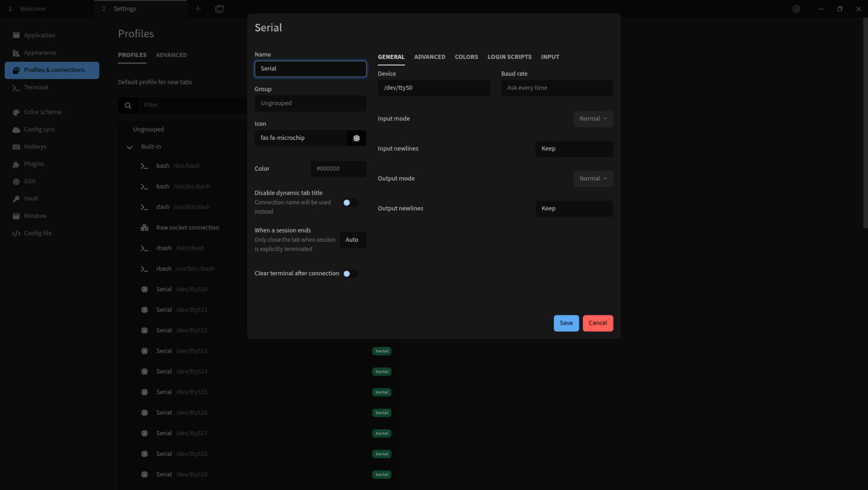Viewport: 868px width, 490px height.
Task: Open Color scheme palette section
Action: click(42, 112)
